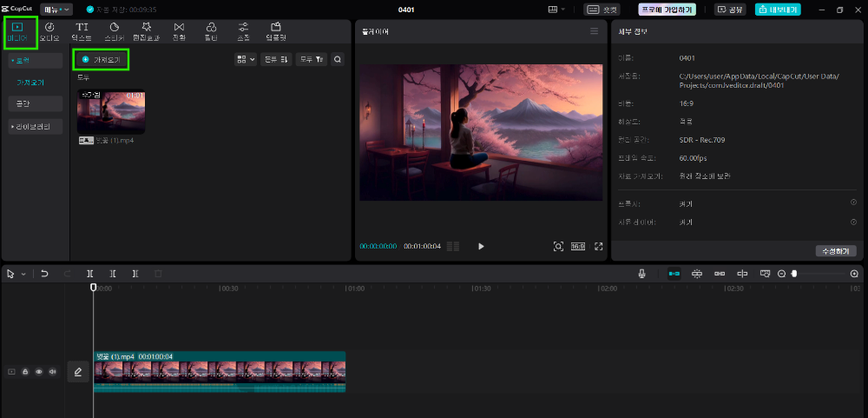868x418 pixels.
Task: Select the Import (가져오기) sidebar entry
Action: click(x=30, y=83)
